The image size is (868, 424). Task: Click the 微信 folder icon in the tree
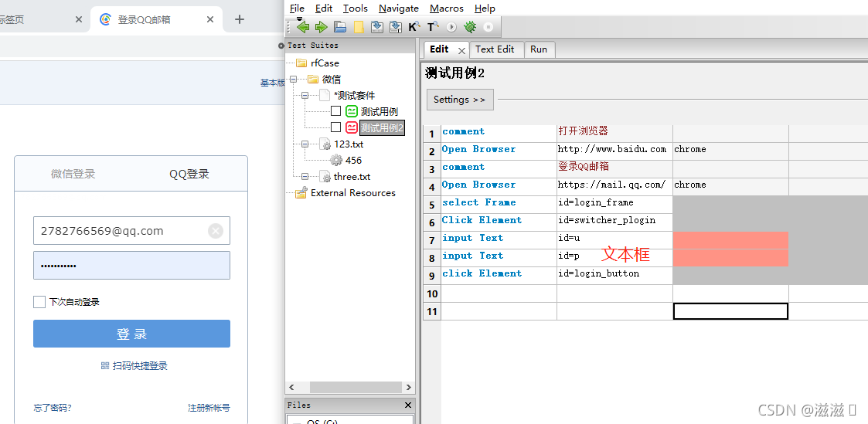click(x=313, y=79)
